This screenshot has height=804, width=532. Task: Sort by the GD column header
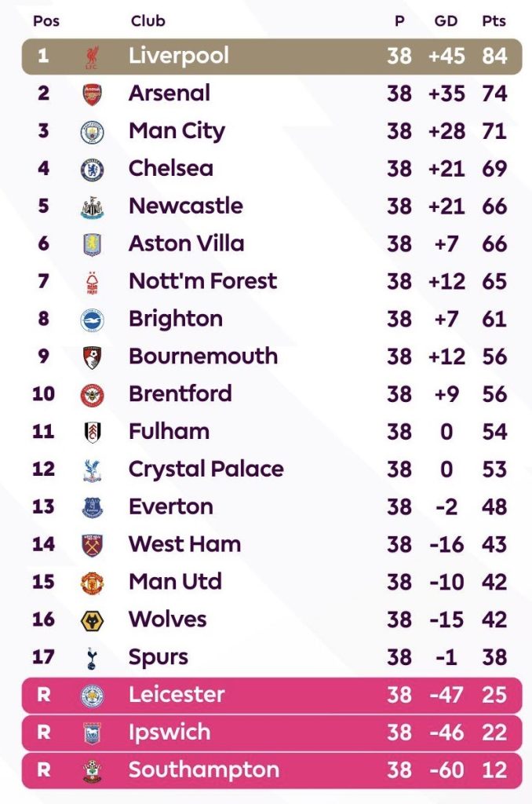pos(446,21)
